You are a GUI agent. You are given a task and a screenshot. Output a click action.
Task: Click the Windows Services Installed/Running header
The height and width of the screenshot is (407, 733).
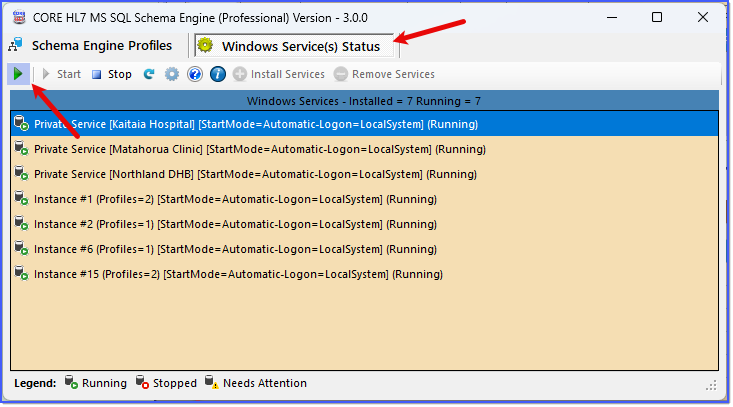click(x=364, y=100)
